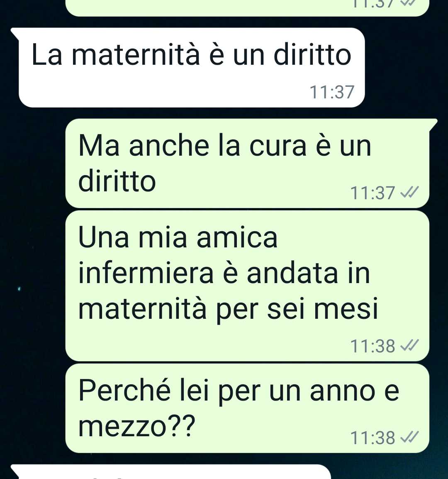The width and height of the screenshot is (448, 479).
Task: Tap the message "Perché lei per un anno e mezzo??"
Action: 247,408
